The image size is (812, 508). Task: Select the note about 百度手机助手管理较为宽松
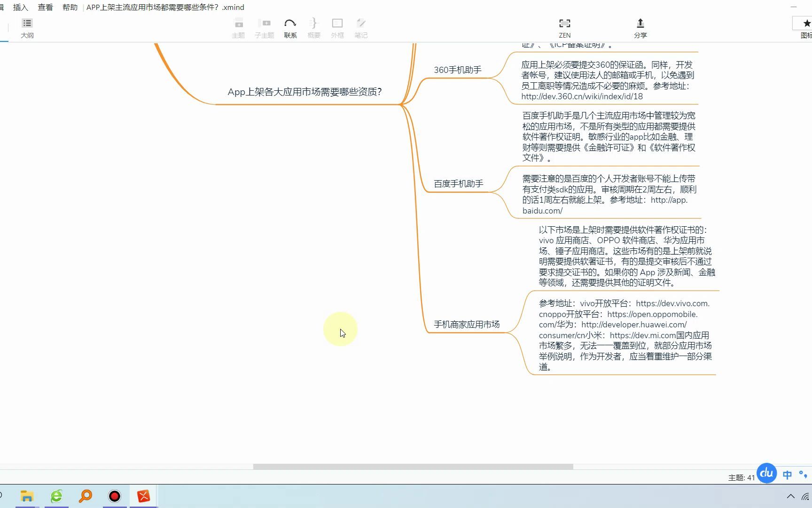point(609,136)
